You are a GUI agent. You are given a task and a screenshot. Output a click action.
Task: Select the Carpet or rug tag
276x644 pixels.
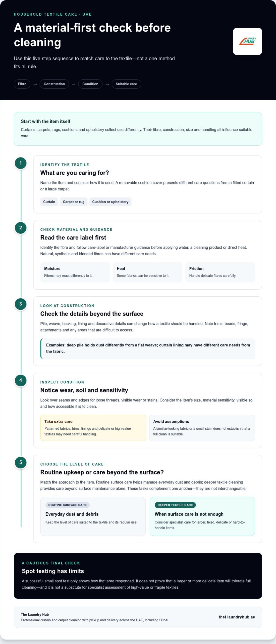click(x=74, y=202)
